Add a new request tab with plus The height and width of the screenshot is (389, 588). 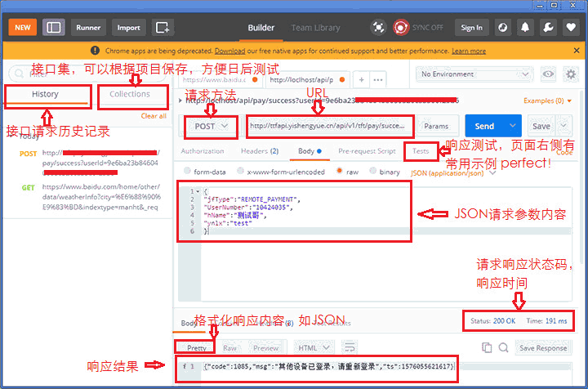pos(361,79)
